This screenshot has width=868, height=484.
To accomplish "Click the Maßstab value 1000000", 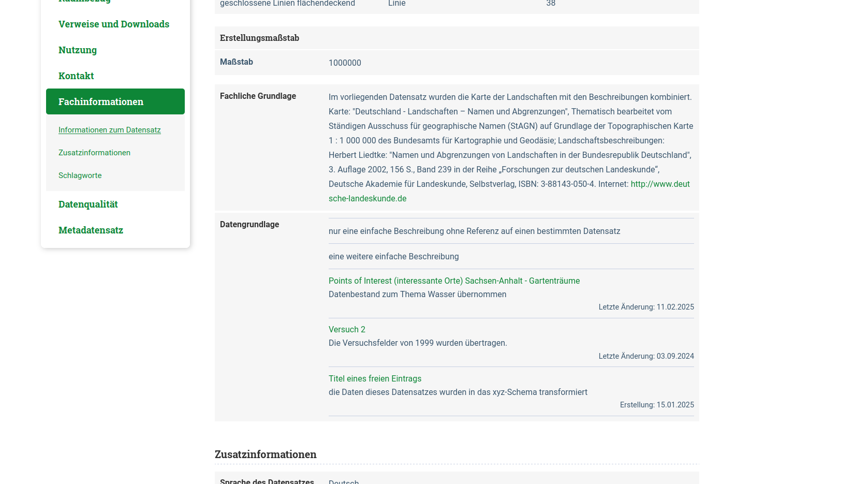I will pyautogui.click(x=345, y=63).
